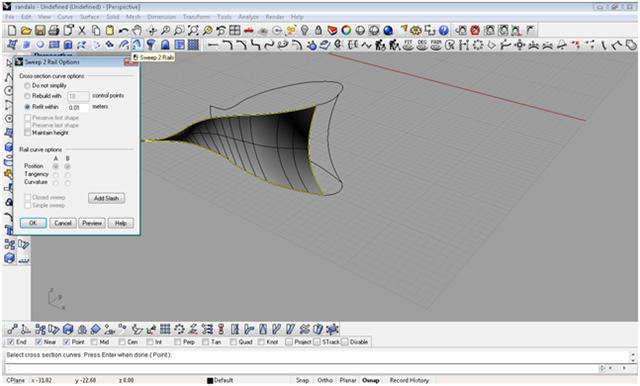This screenshot has width=640, height=386.
Task: Click the polar array ring icon at bottom
Action: (179, 329)
